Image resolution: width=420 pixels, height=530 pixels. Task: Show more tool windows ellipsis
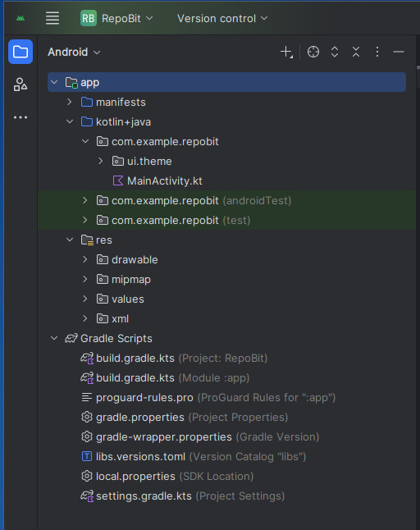pos(21,117)
